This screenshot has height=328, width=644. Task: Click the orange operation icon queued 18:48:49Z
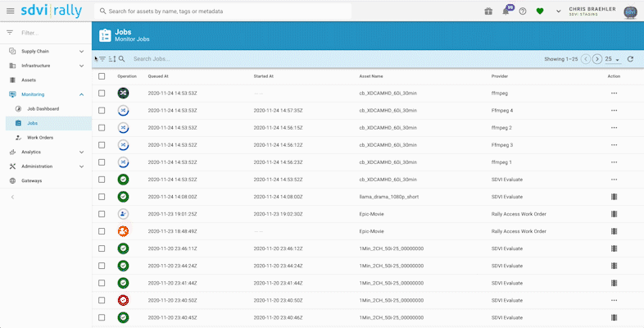click(x=123, y=231)
